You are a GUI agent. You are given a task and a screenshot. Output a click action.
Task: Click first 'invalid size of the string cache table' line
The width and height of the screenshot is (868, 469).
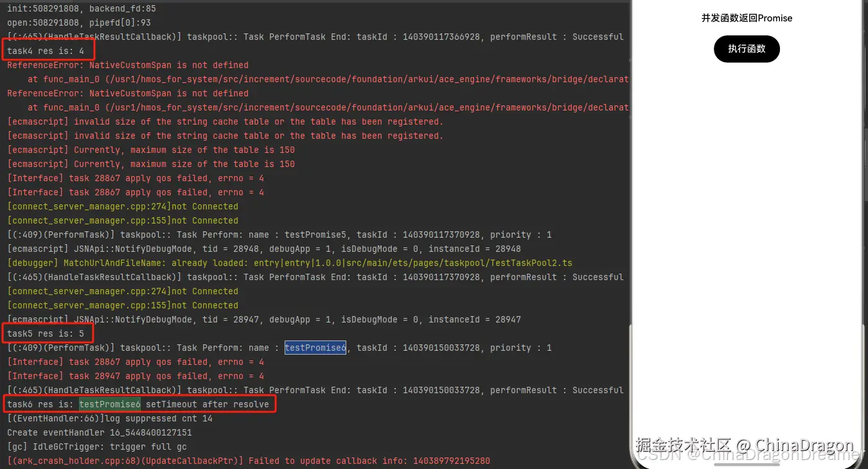(x=225, y=121)
